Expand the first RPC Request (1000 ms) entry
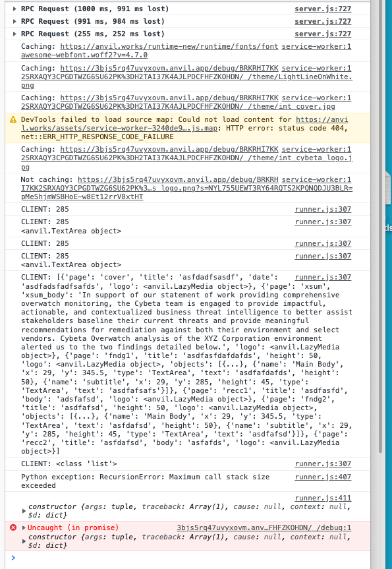The image size is (392, 569). tap(14, 9)
